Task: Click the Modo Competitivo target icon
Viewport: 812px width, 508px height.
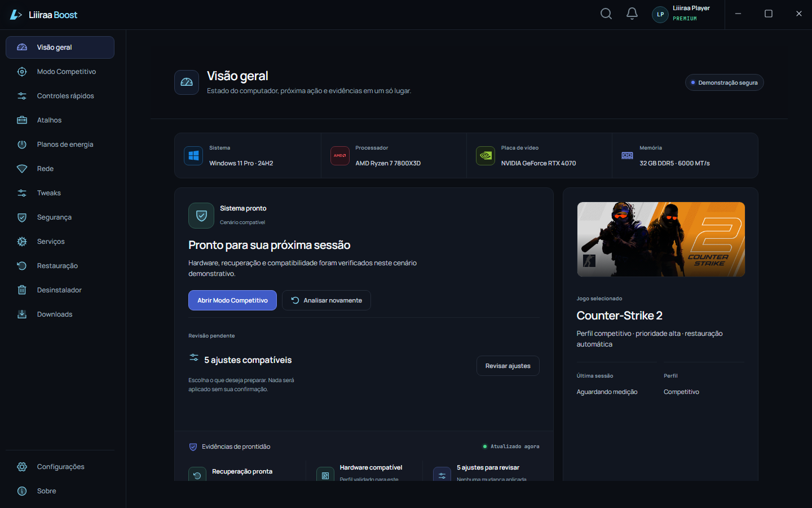Action: (x=22, y=72)
